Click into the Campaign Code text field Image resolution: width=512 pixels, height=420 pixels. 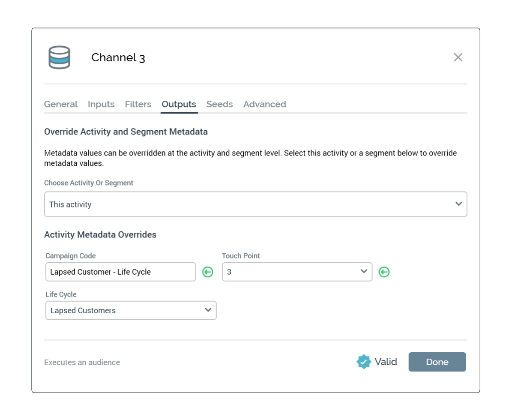[120, 272]
